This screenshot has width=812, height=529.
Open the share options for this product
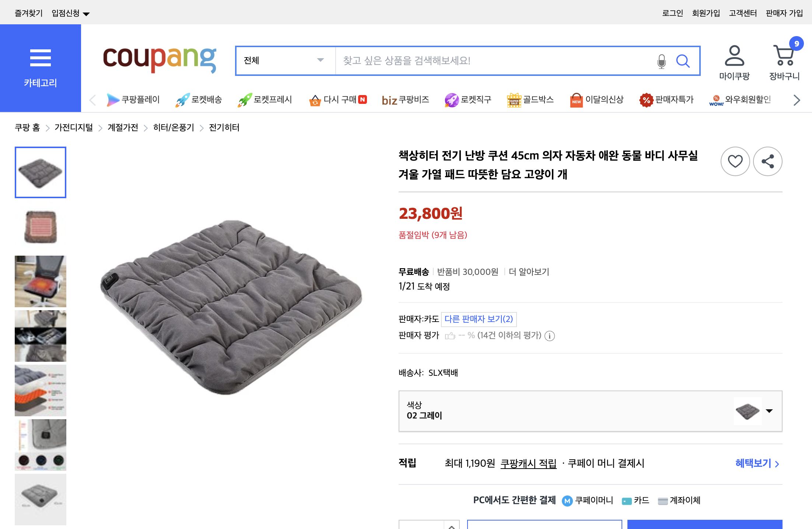click(767, 161)
